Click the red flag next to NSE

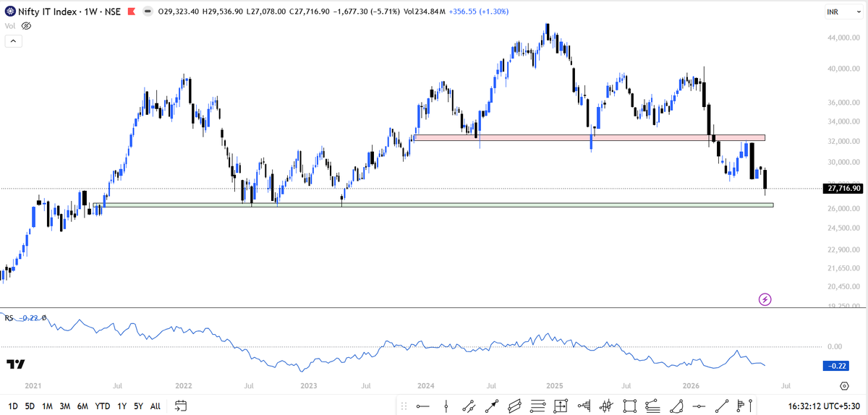coord(130,12)
